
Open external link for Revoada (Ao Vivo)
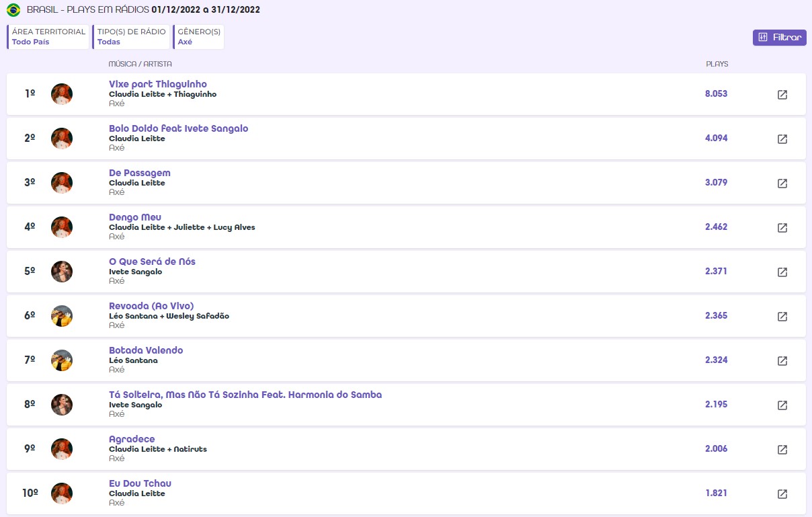pyautogui.click(x=782, y=317)
